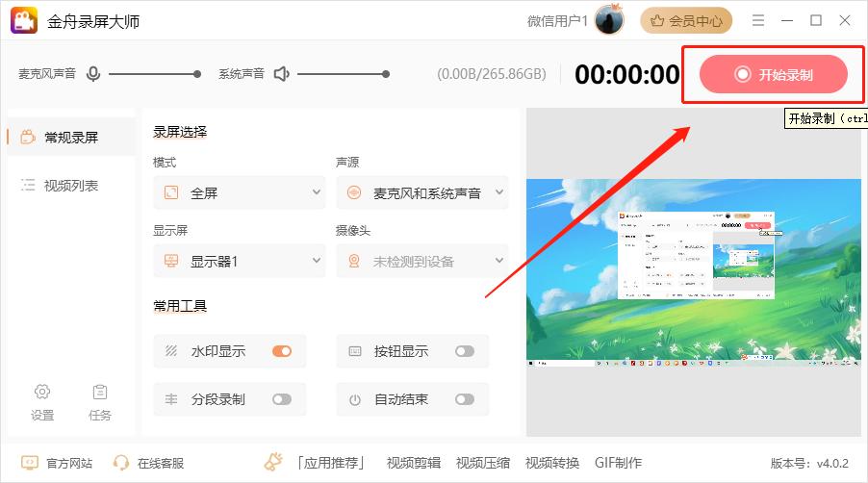Click the 视频列表 list icon

(x=28, y=185)
